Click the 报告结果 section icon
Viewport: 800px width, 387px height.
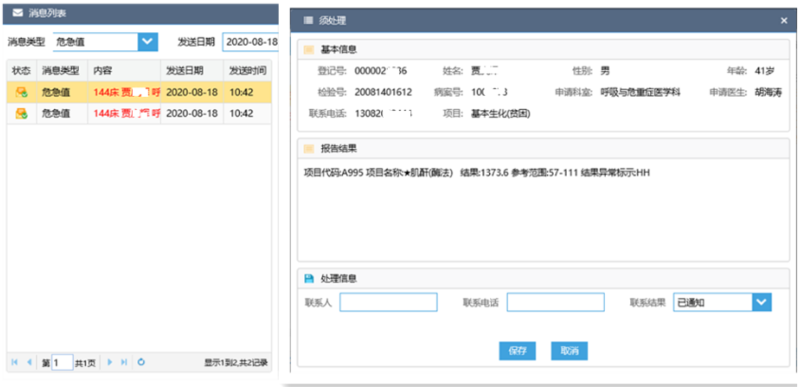coord(309,149)
